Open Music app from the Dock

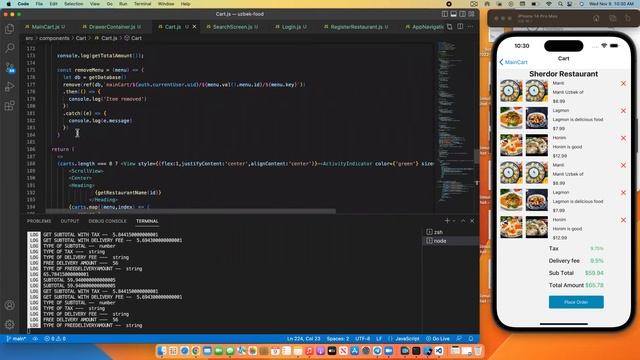pyautogui.click(x=309, y=351)
